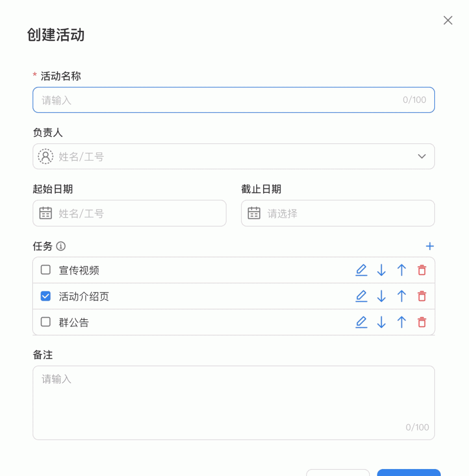The height and width of the screenshot is (476, 469).
Task: Expand the 负责人 dropdown arrow
Action: [422, 156]
